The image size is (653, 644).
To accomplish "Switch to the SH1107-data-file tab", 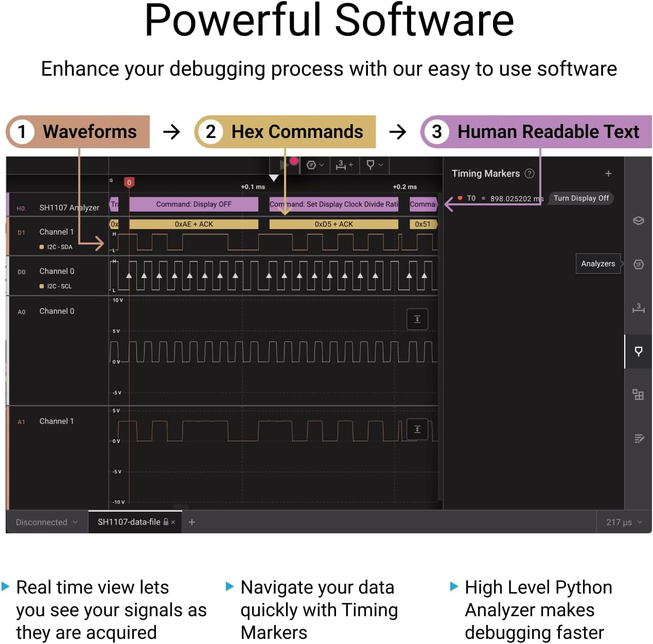I will (130, 522).
